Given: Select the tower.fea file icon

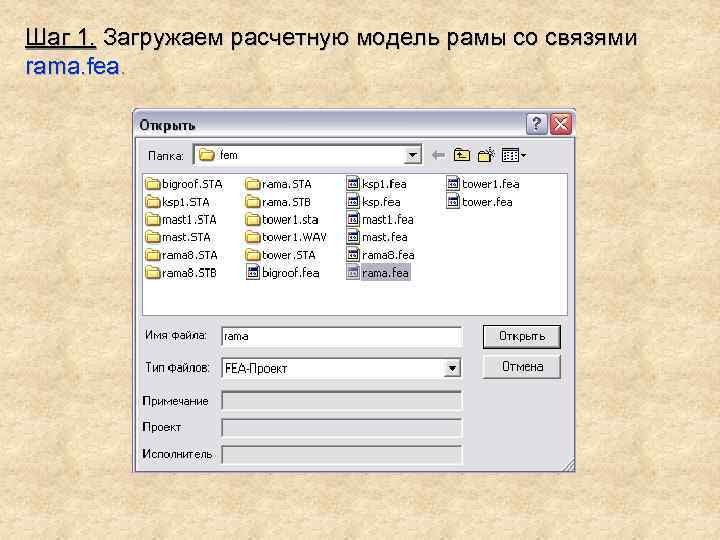Looking at the screenshot, I should [x=453, y=202].
